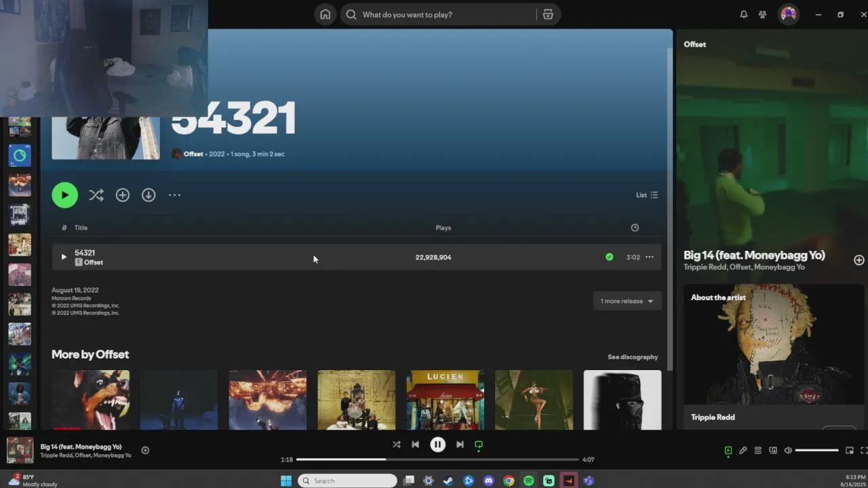Open Offset artist link in track row

94,262
